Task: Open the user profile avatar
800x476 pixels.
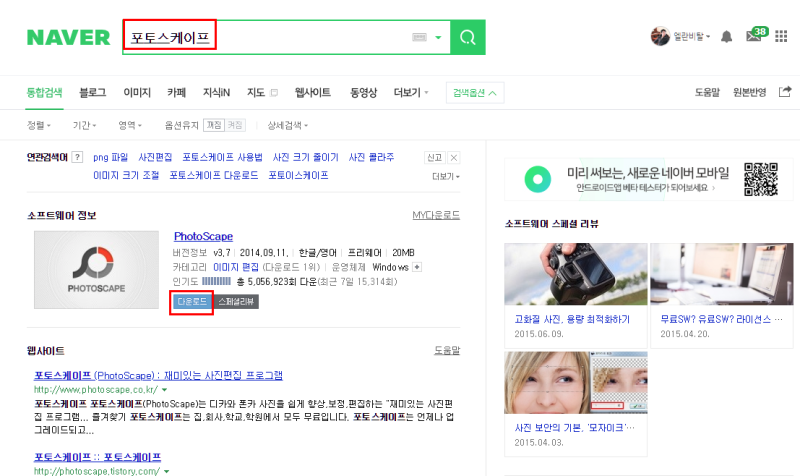Action: (660, 36)
